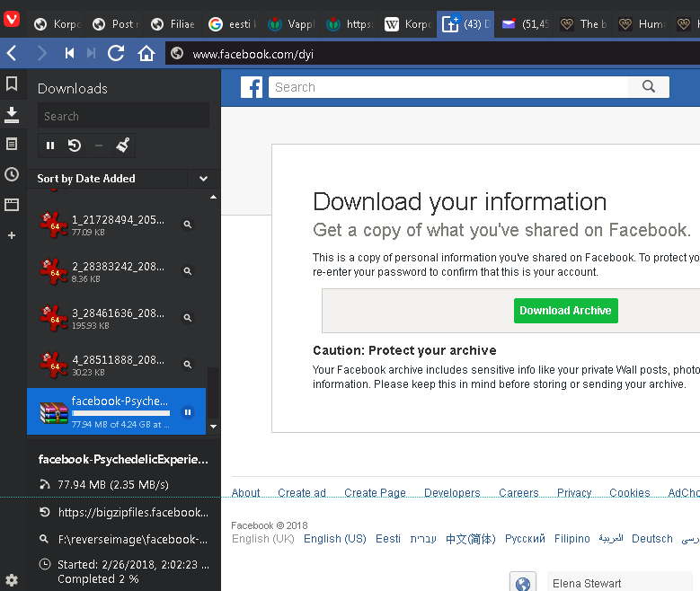Select the 2_28383242_208 download entry
Screen dimensions: 700x591
tap(117, 271)
